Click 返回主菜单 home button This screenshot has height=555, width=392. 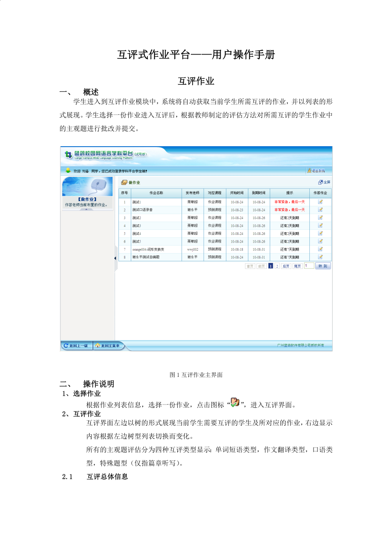click(109, 345)
